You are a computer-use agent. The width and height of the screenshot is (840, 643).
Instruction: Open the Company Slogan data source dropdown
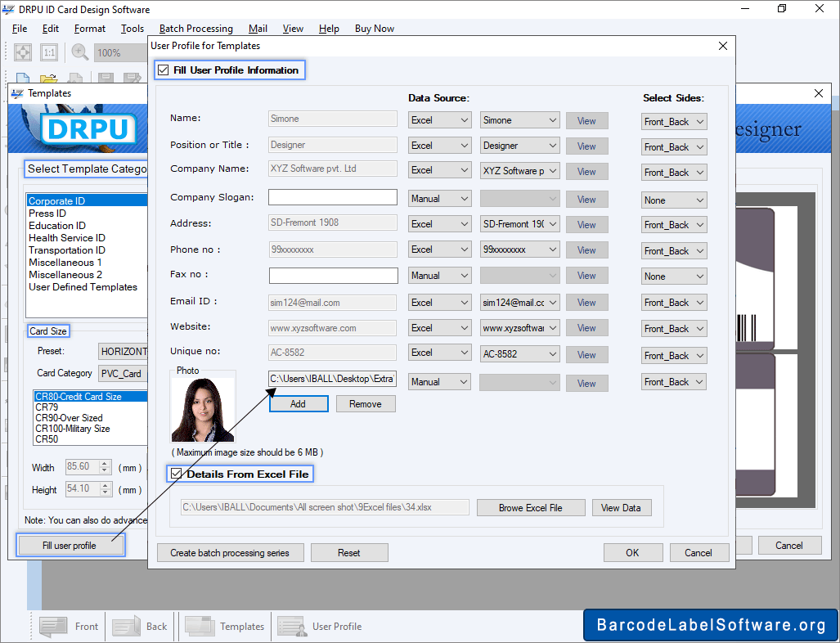(x=440, y=199)
